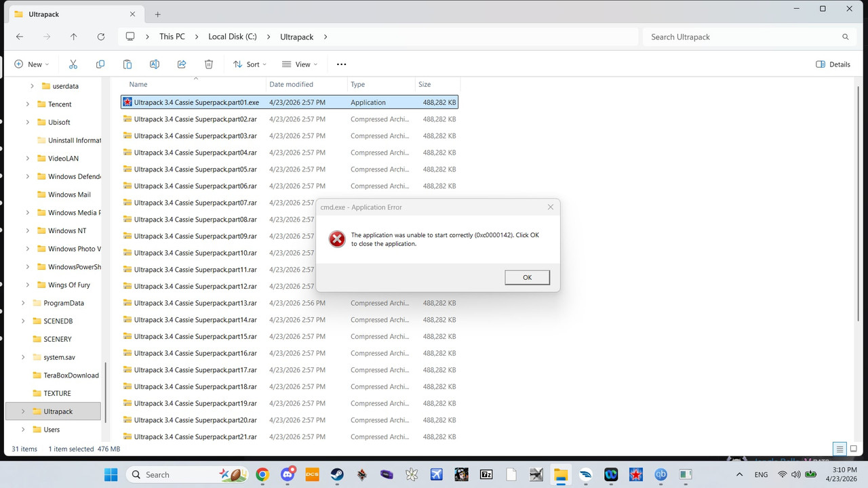The width and height of the screenshot is (868, 488).
Task: Select the Superpack.part21.rar file
Action: 290,436
